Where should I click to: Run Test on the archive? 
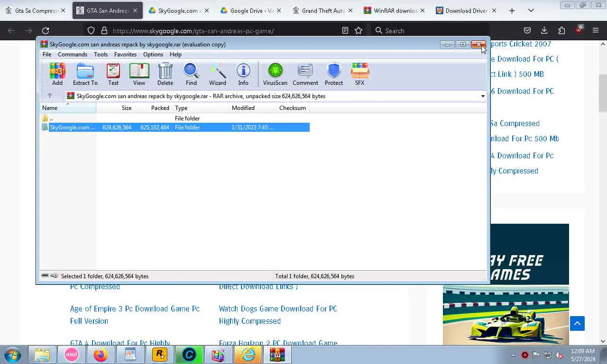113,74
